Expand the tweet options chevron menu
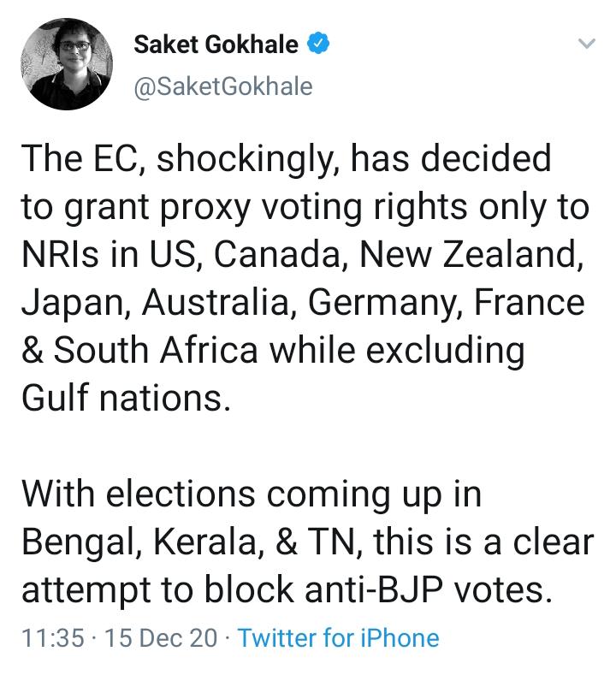The height and width of the screenshot is (675, 616). [x=586, y=44]
